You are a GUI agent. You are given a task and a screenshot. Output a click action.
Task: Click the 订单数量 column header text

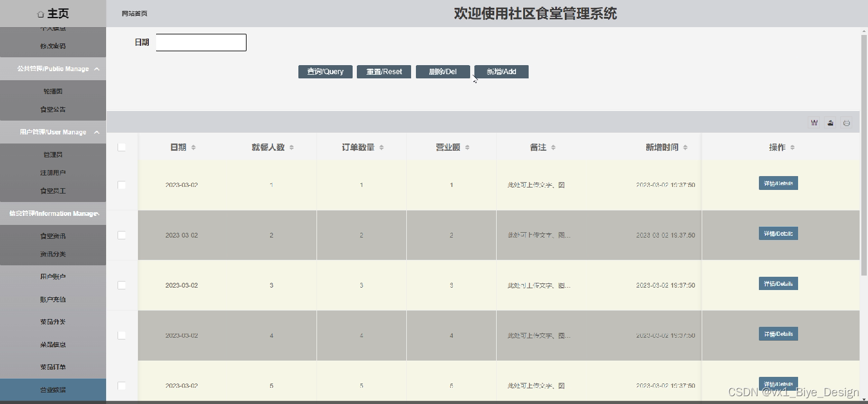tap(358, 147)
